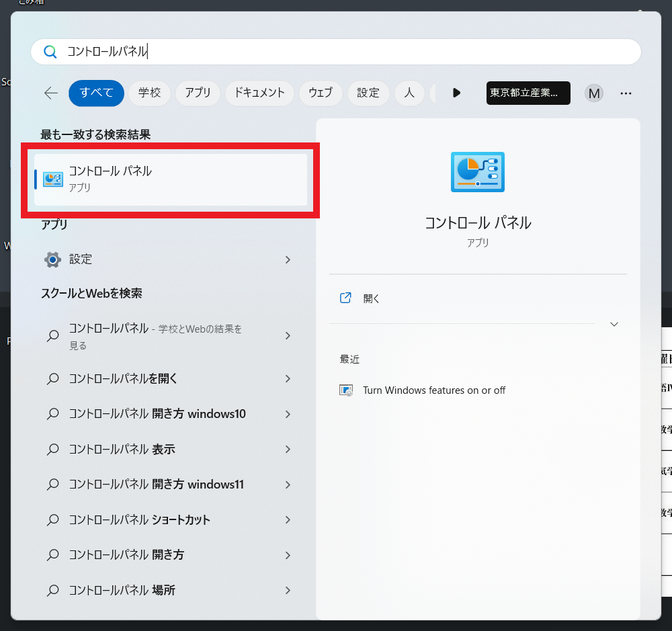Click the external-link open icon beside 開く
672x631 pixels.
(x=345, y=298)
